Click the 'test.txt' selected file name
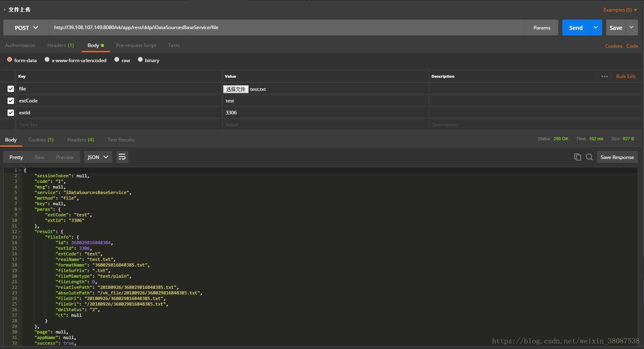Image resolution: width=644 pixels, height=349 pixels. [258, 89]
